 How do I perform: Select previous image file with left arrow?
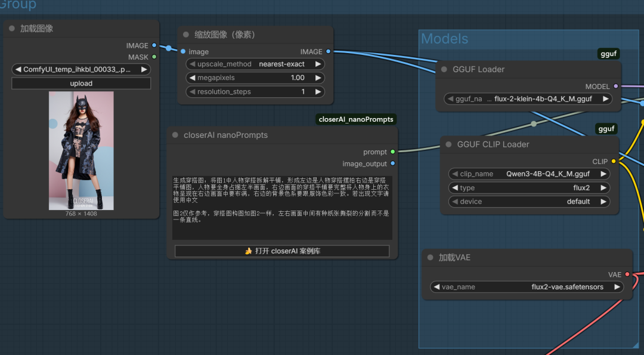(18, 69)
